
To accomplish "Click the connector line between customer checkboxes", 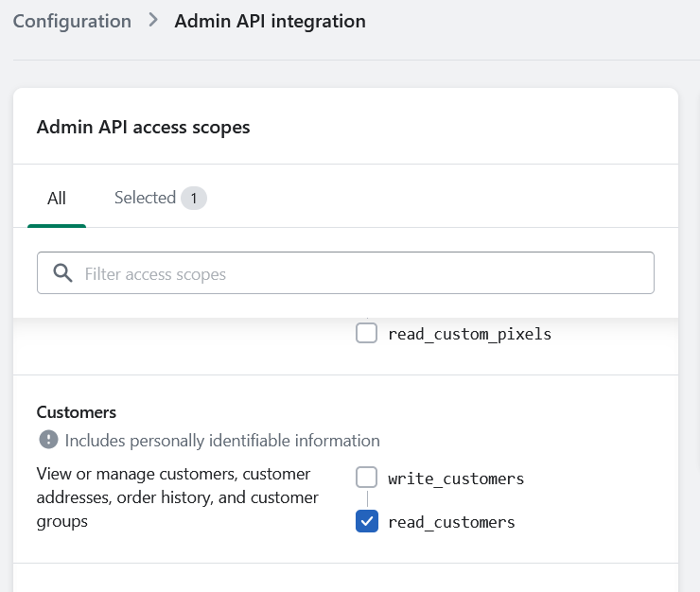I will click(x=367, y=499).
